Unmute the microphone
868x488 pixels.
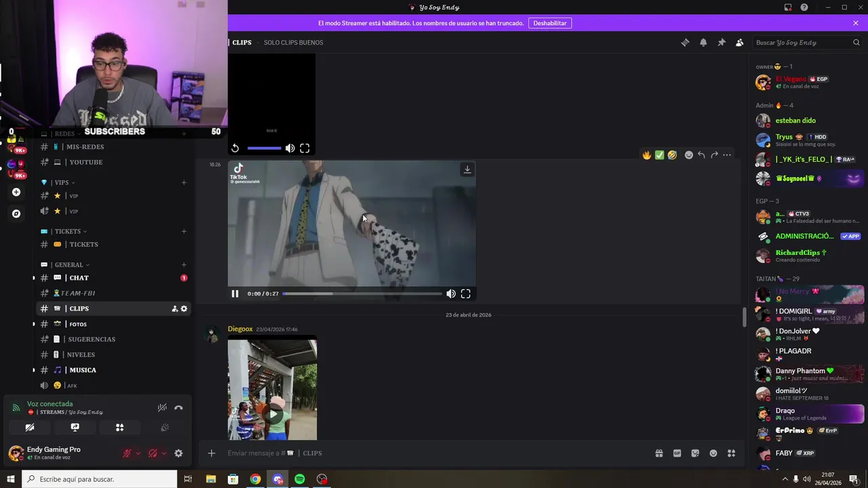coord(127,453)
